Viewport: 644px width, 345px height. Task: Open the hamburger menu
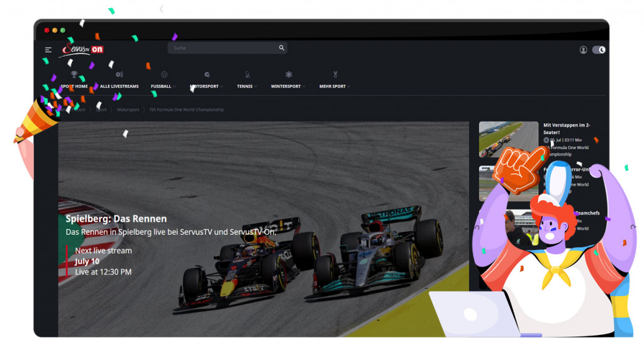pyautogui.click(x=48, y=50)
